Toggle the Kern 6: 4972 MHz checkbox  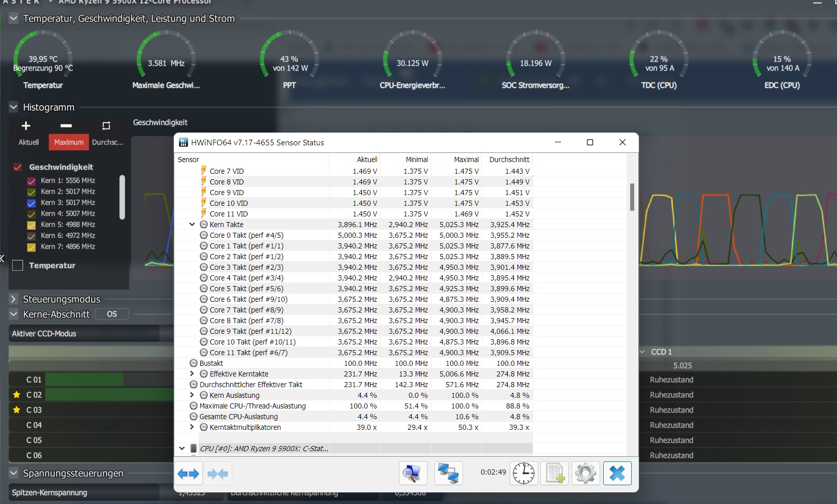[x=31, y=236]
